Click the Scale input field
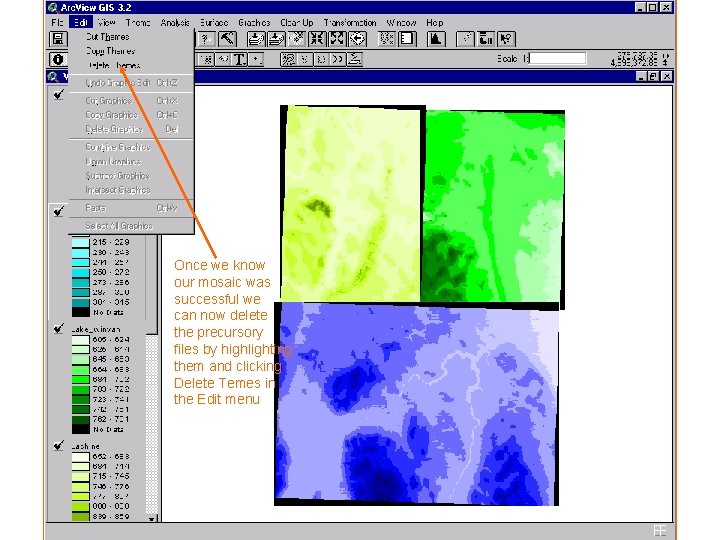The width and height of the screenshot is (720, 540). (557, 59)
